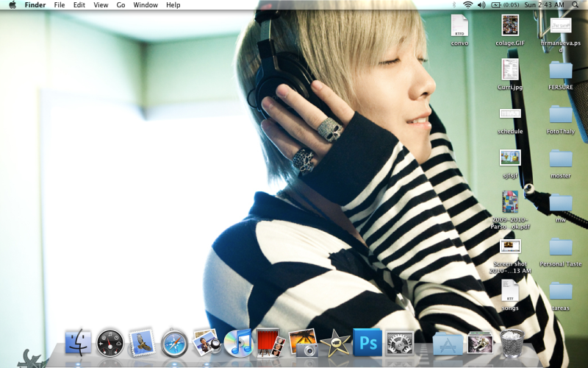Open the Wi-Fi status menu
588x368 pixels.
click(467, 5)
